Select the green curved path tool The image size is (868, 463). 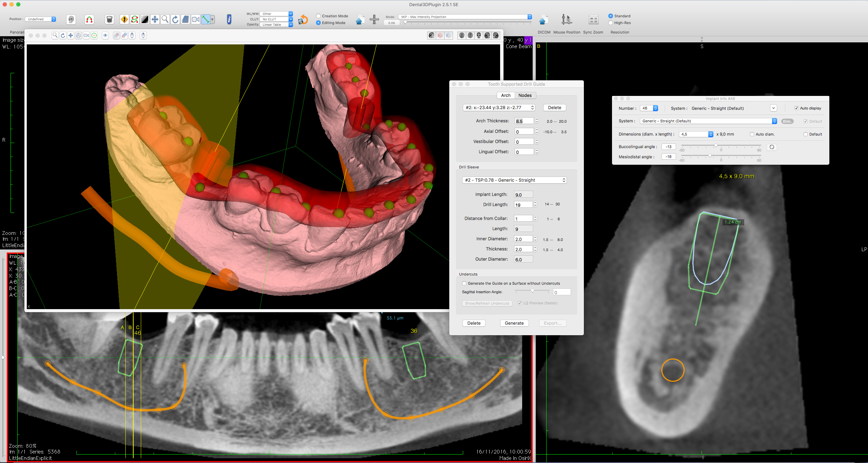click(x=135, y=19)
